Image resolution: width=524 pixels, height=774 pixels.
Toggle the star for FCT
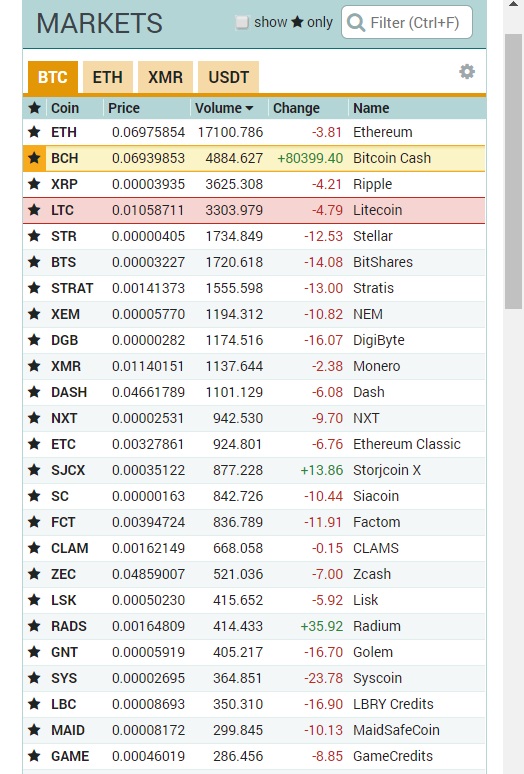[34, 522]
